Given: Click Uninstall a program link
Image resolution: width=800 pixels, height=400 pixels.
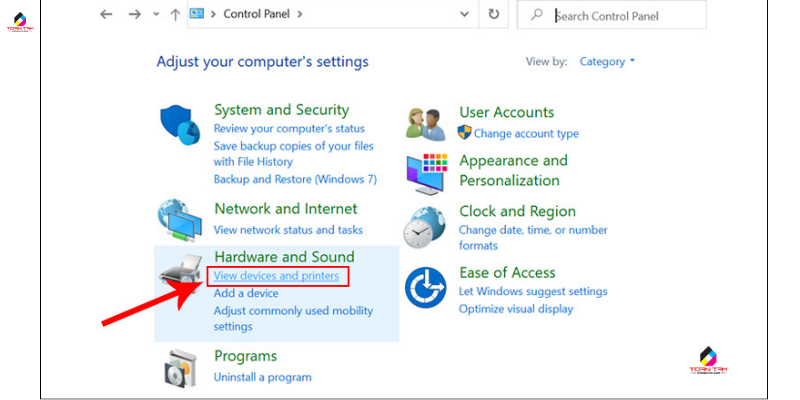Looking at the screenshot, I should pyautogui.click(x=263, y=377).
